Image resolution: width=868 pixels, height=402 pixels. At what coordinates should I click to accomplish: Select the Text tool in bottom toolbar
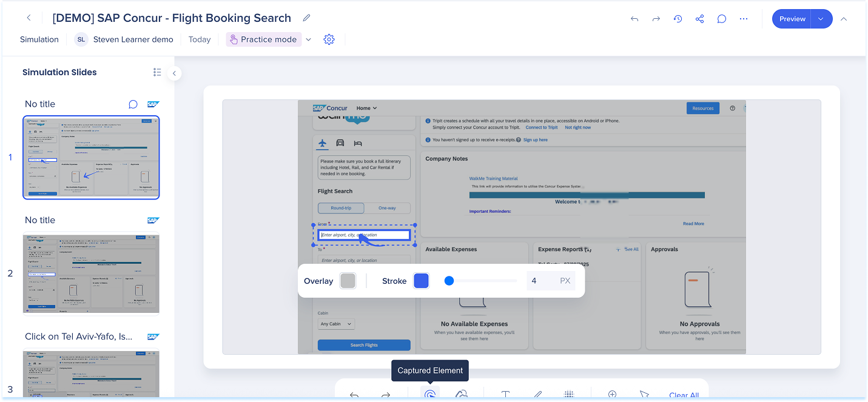[505, 395]
